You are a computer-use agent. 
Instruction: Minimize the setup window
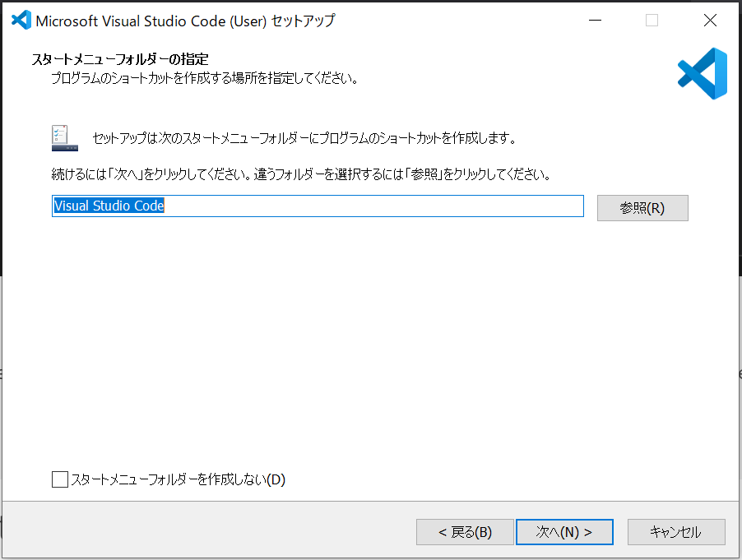coord(595,21)
